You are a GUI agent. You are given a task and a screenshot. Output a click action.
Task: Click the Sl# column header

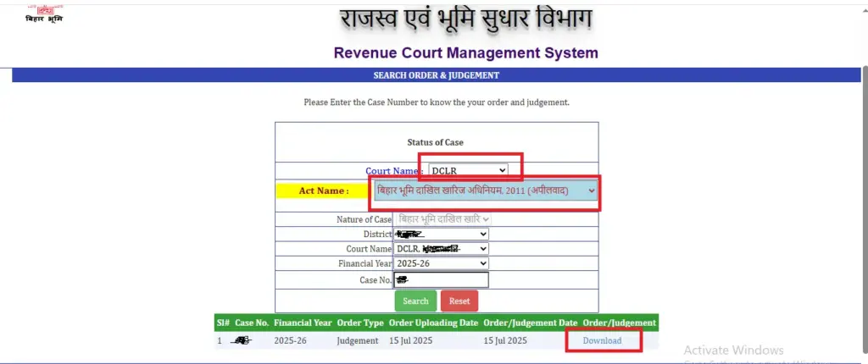[222, 323]
